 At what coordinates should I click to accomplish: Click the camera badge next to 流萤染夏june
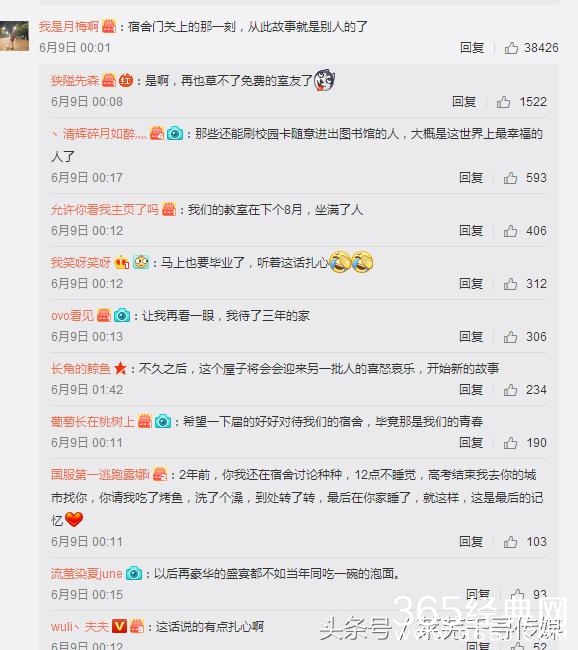click(x=134, y=574)
